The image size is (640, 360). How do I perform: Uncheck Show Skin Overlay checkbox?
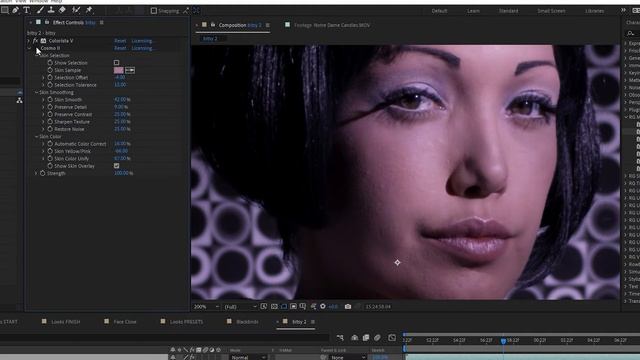[x=117, y=166]
